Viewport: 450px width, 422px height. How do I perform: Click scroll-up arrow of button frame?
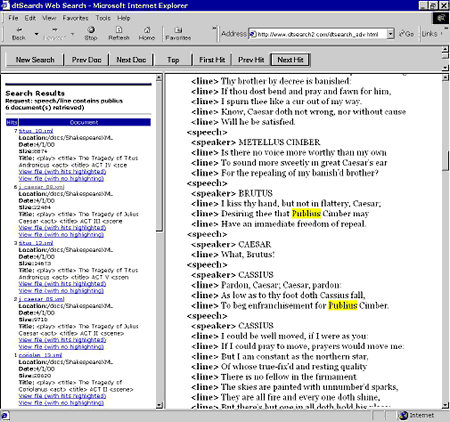[x=445, y=50]
